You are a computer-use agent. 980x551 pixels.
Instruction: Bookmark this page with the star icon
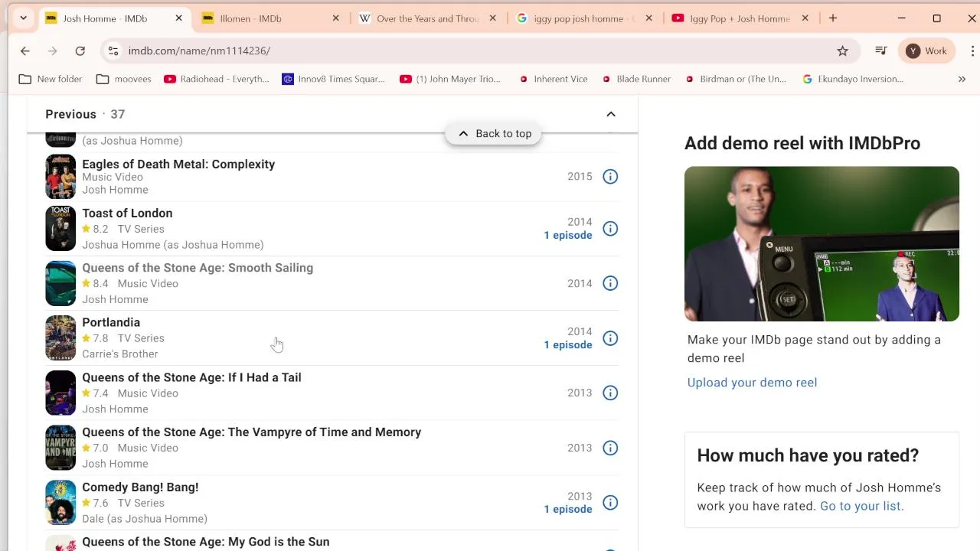tap(843, 51)
